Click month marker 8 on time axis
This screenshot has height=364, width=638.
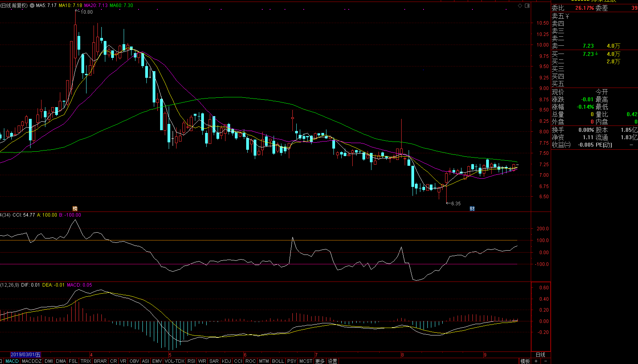(x=402, y=355)
